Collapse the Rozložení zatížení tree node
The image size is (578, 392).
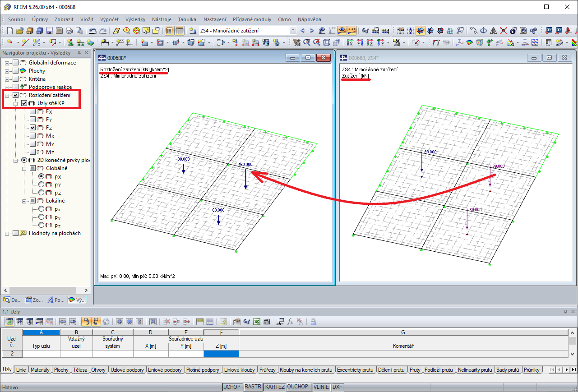(7, 95)
